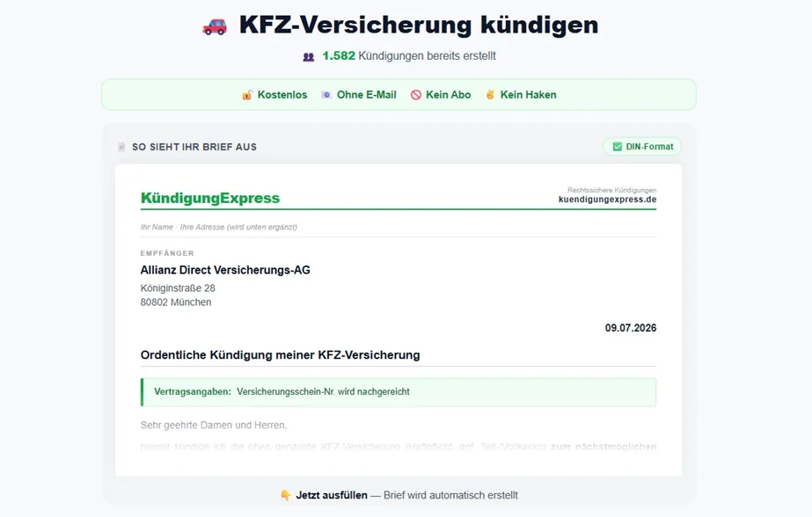Click the pointing-down hand icon near Jetzt ausfüllen

[286, 495]
